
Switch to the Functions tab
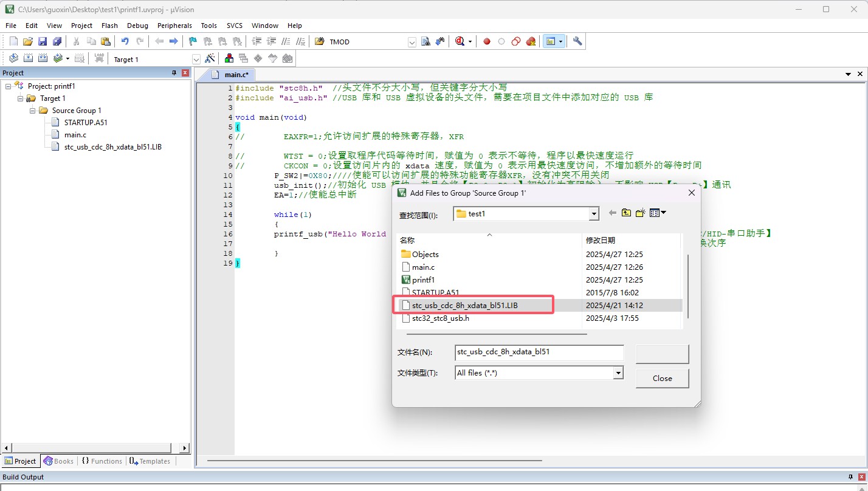click(102, 461)
